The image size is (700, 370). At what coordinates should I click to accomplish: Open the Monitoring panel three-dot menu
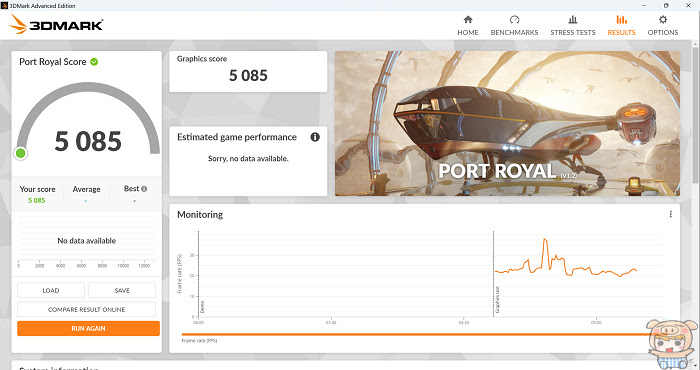click(671, 214)
